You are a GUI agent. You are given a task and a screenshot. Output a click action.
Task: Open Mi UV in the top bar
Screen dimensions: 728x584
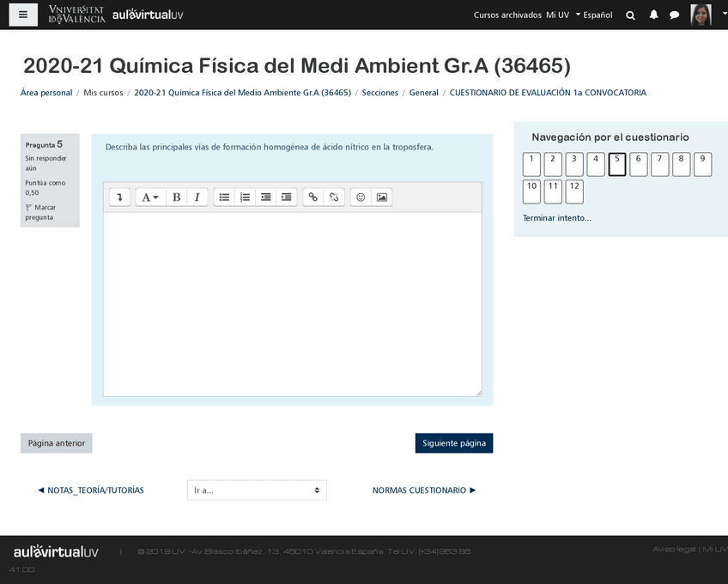tap(558, 15)
